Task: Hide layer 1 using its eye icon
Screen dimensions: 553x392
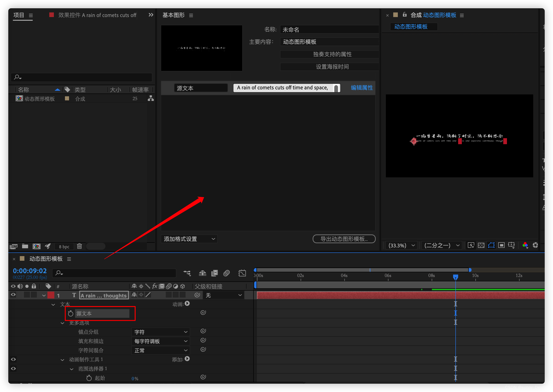Action: pos(13,295)
